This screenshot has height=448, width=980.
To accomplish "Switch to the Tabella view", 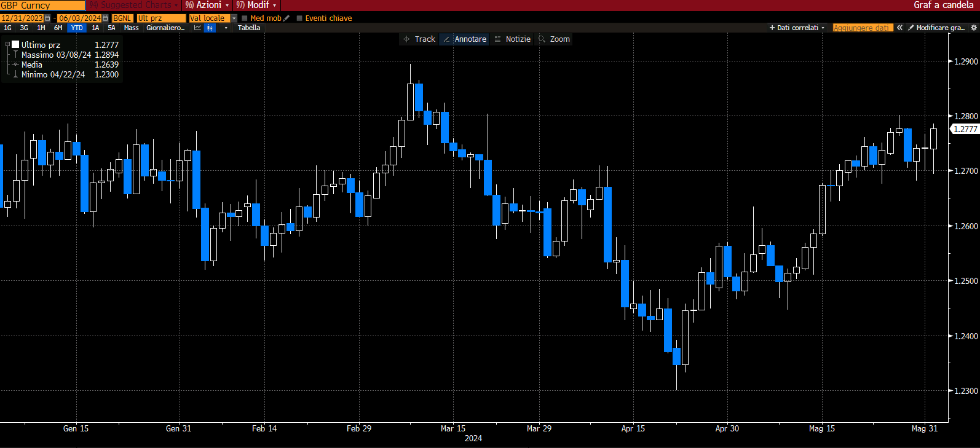I will pos(249,28).
